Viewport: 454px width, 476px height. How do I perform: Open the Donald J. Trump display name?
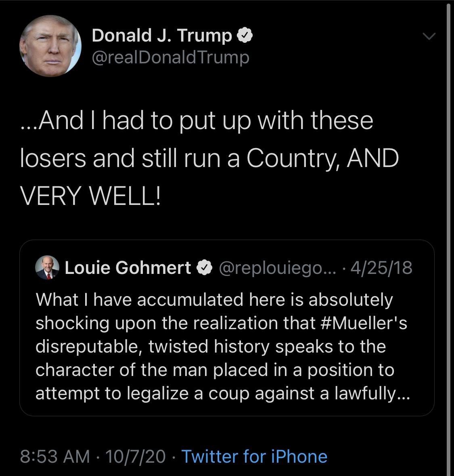162,35
